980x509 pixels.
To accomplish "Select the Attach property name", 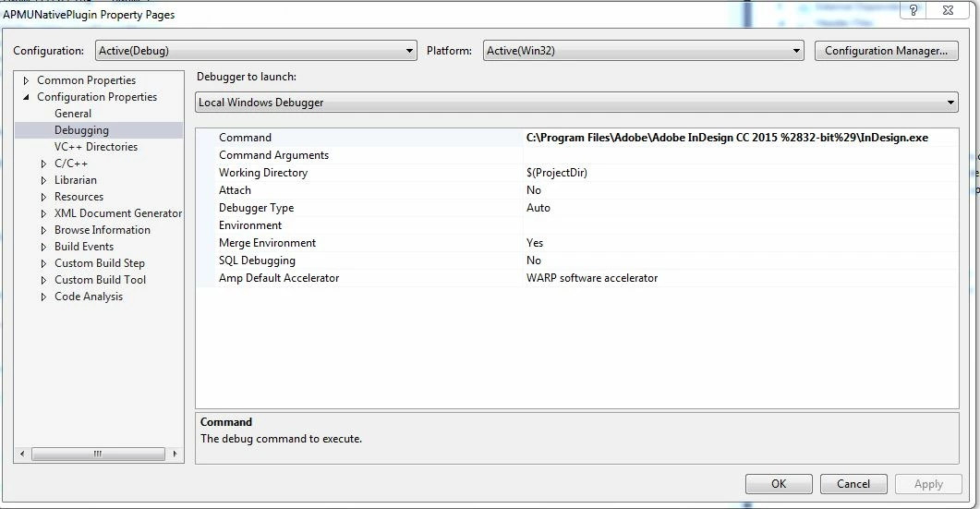I will (235, 190).
